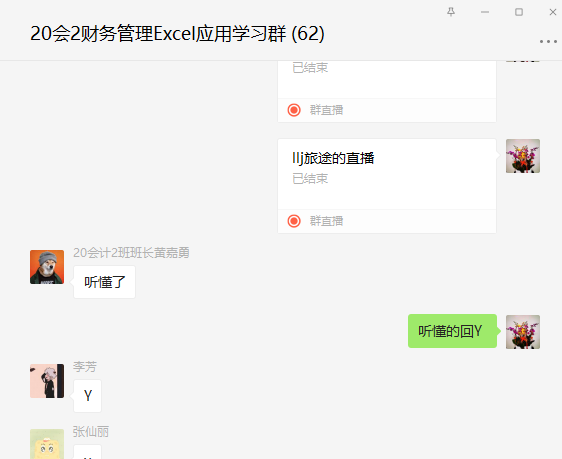This screenshot has width=562, height=459.
Task: Click the red live-broadcast icon under llj旅途的直播
Action: click(294, 221)
